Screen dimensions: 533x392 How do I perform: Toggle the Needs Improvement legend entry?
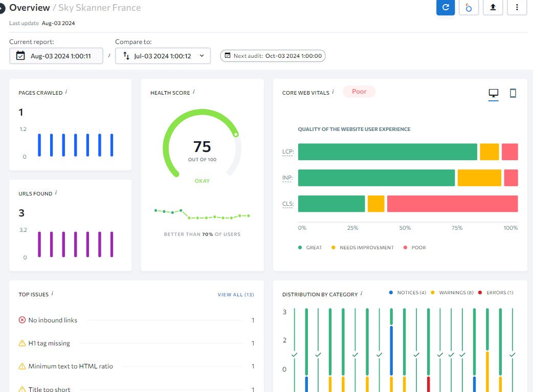click(363, 248)
